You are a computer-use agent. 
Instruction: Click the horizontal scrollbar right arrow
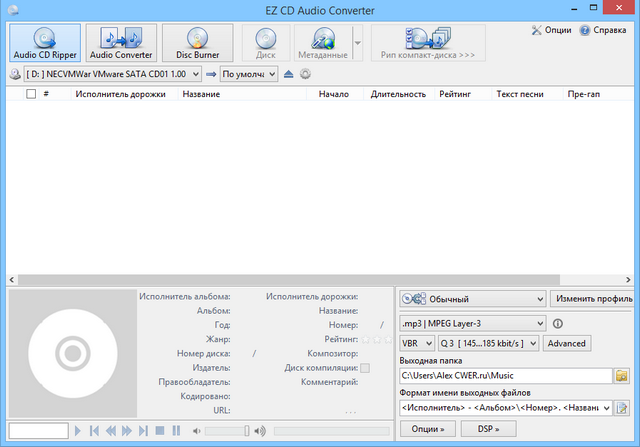click(628, 280)
